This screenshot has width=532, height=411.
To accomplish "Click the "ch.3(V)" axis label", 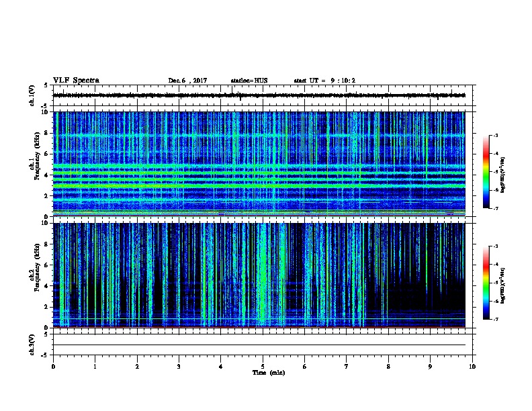I will [x=32, y=345].
